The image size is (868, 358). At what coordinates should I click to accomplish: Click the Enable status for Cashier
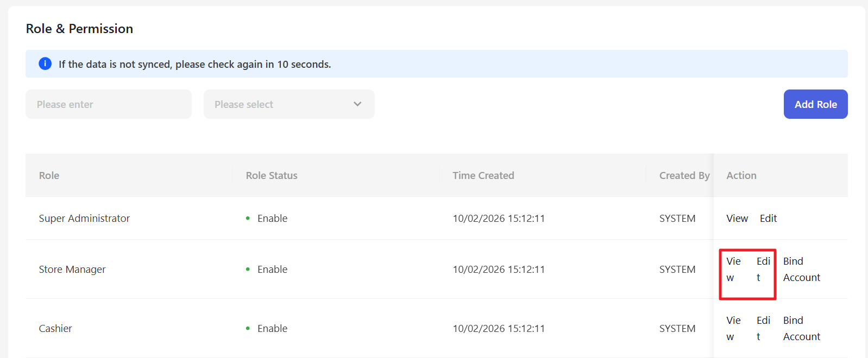pos(272,328)
